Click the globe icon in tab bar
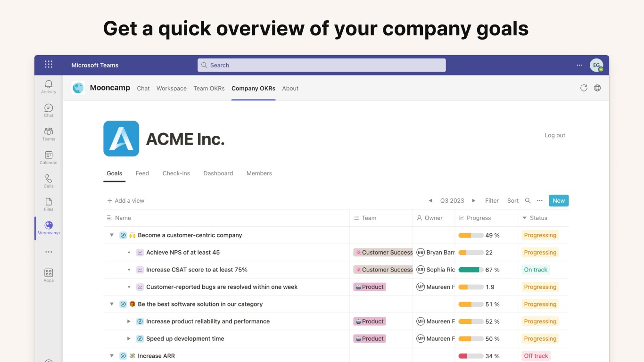 tap(597, 88)
